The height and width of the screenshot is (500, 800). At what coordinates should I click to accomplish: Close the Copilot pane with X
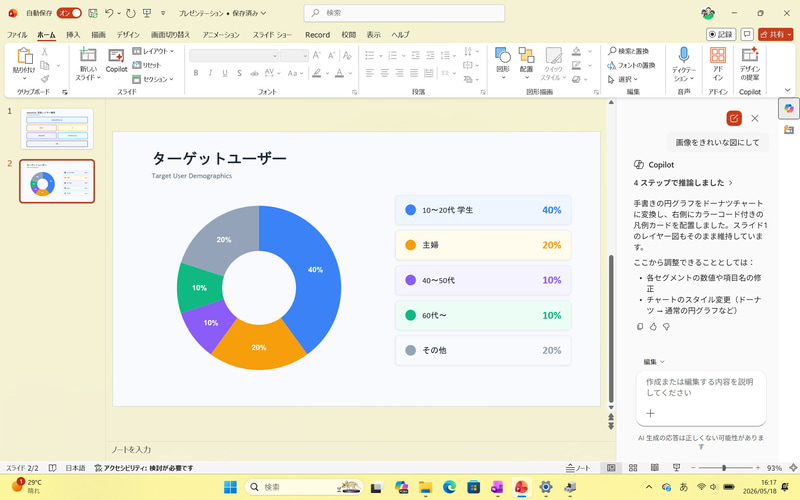755,118
